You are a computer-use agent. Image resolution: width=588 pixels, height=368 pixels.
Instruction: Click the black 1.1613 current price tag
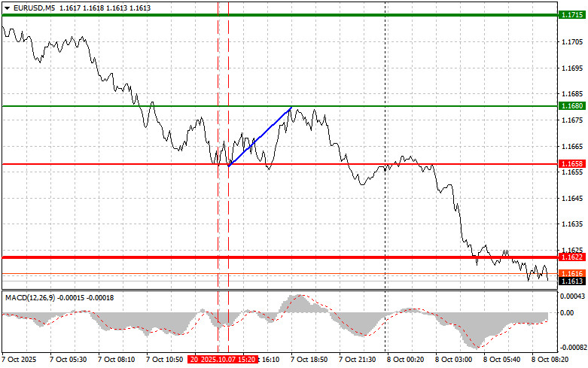pyautogui.click(x=571, y=281)
